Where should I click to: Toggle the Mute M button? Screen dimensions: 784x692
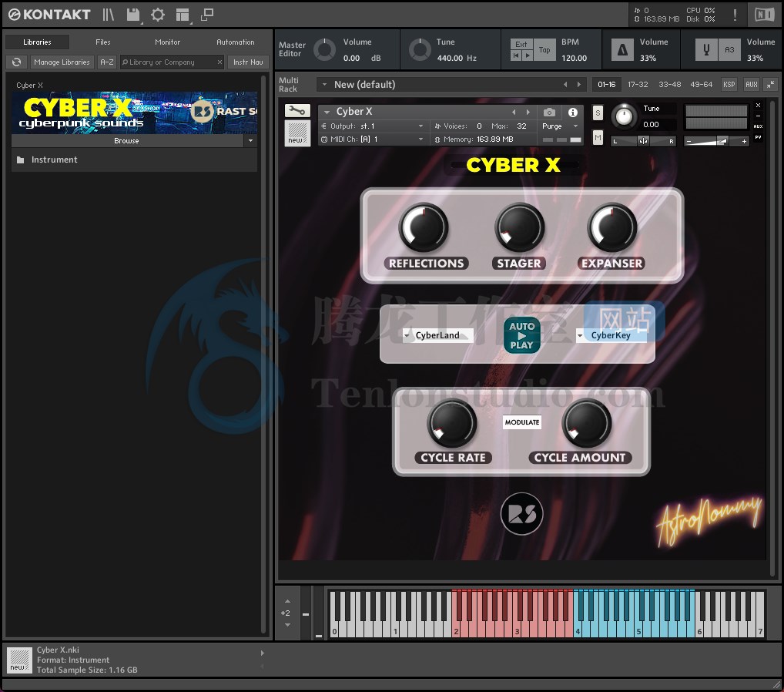pyautogui.click(x=598, y=137)
